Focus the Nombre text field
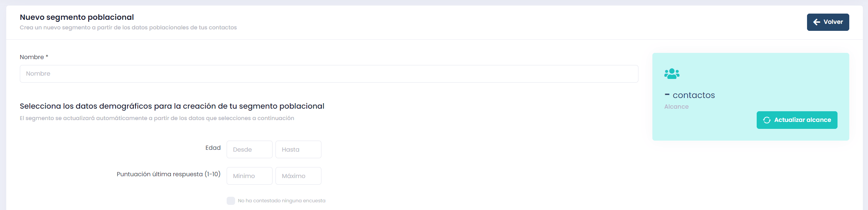This screenshot has height=210, width=868. point(329,74)
